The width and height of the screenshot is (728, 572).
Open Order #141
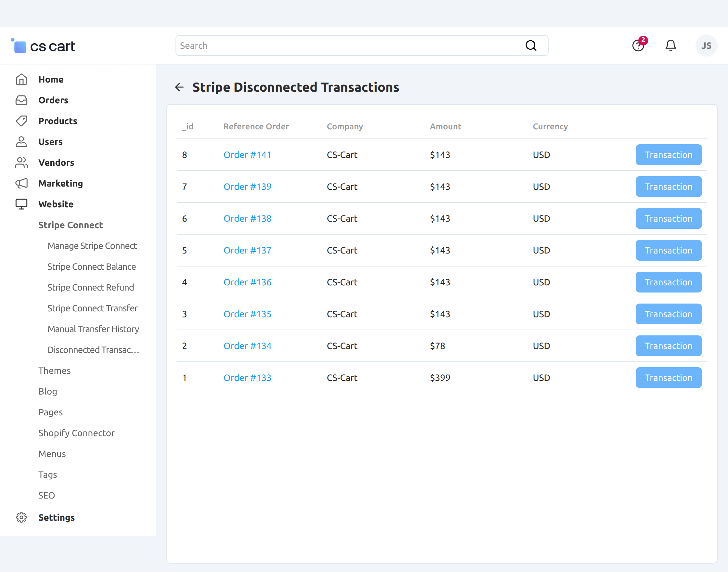click(247, 155)
